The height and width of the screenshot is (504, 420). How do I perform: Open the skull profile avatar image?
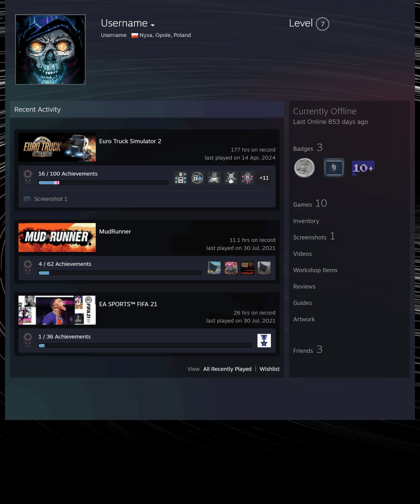coord(50,49)
